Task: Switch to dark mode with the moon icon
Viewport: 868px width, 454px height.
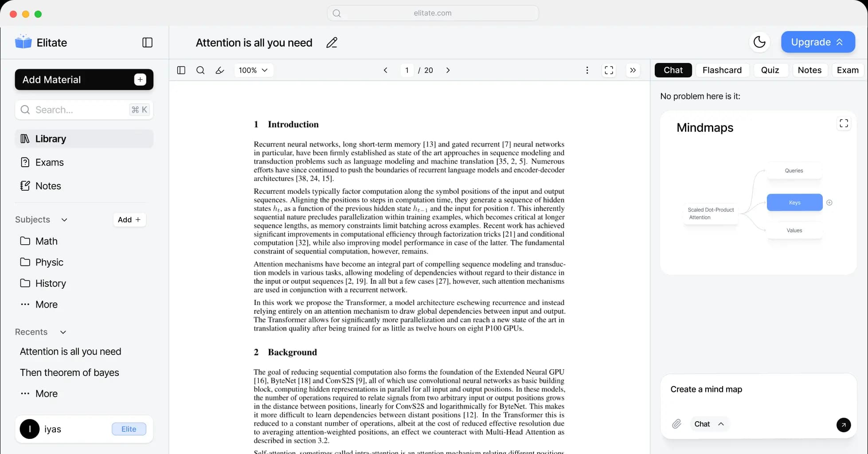Action: 759,42
